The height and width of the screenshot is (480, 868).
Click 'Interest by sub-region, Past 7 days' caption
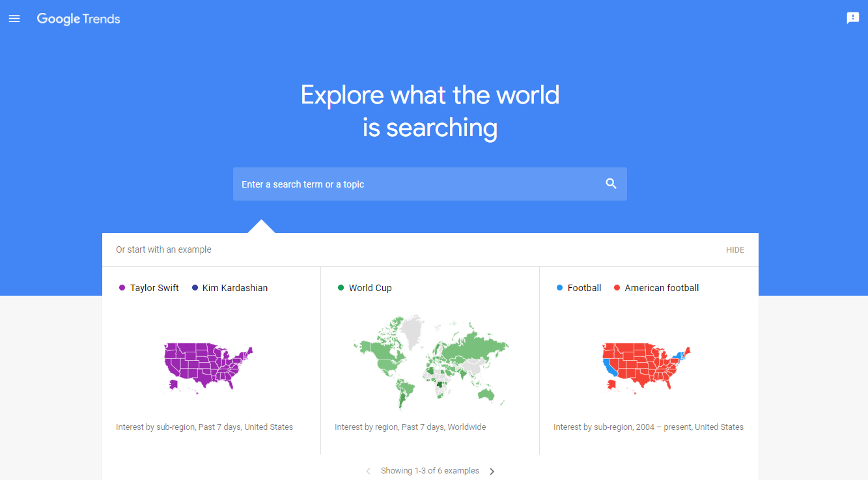[x=204, y=427]
